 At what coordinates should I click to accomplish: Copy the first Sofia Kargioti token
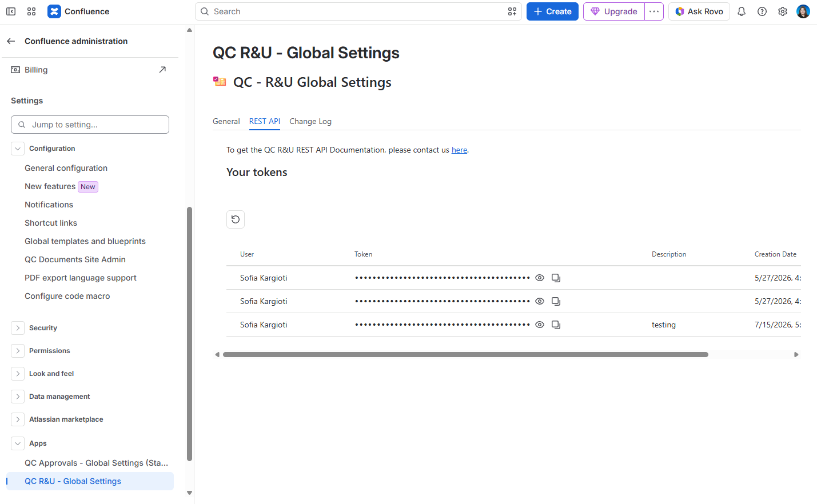tap(556, 278)
